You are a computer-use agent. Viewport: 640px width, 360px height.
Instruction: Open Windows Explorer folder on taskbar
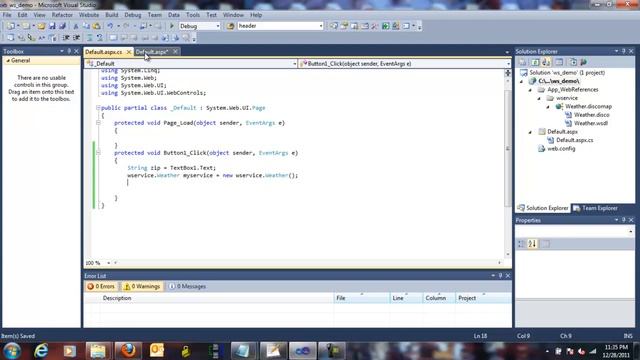click(98, 351)
